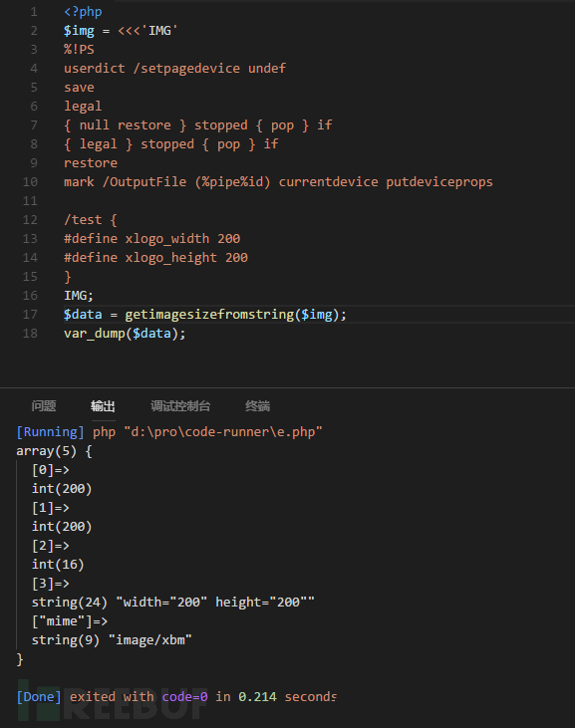This screenshot has width=575, height=728.
Task: Click the 'IMG;' heredoc terminator line
Action: point(79,296)
